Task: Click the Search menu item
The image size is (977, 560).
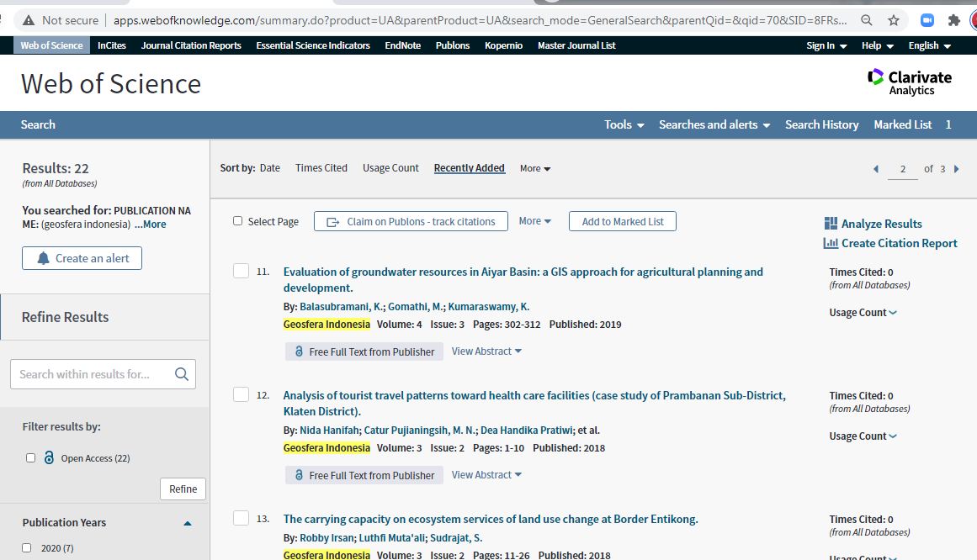Action: pos(38,124)
